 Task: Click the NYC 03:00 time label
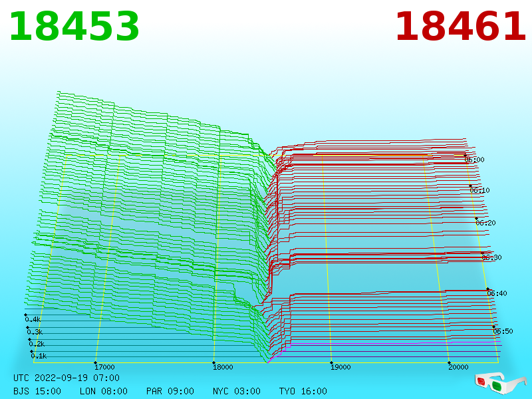237,391
